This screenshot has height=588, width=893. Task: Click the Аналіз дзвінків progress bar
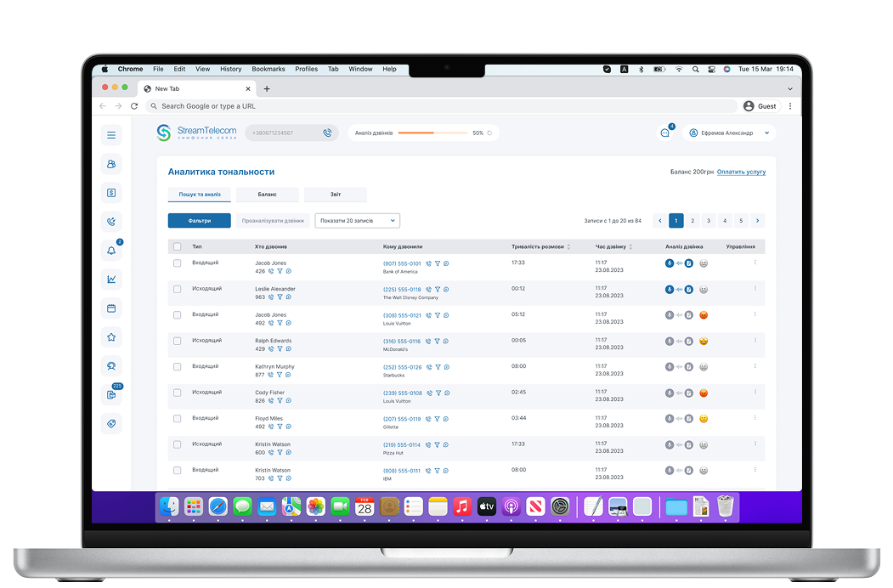(432, 133)
